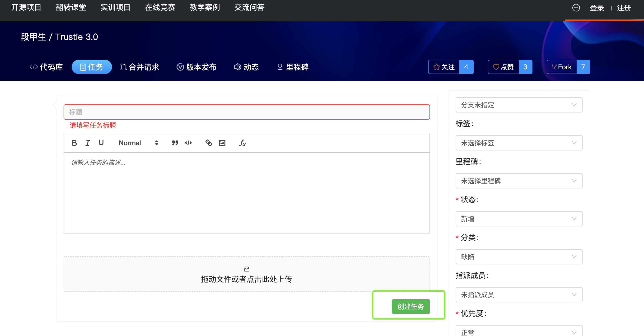Focus the 标题 title input field
Viewport: 644px width, 336px height.
point(247,112)
